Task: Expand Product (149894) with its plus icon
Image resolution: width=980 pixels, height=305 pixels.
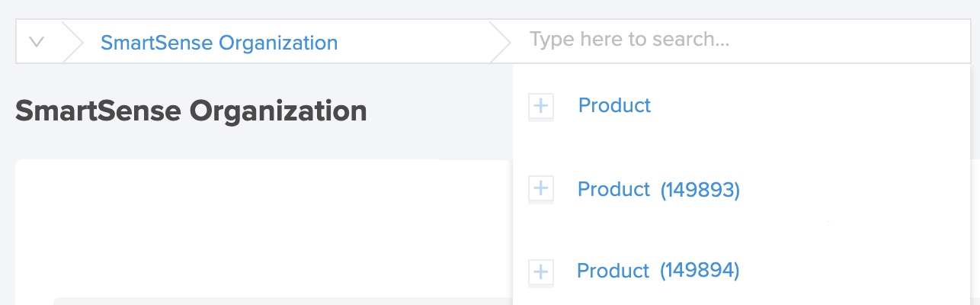Action: 540,271
